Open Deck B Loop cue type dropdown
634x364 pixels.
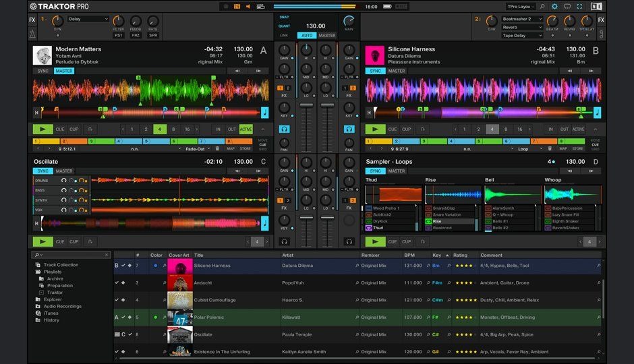pos(530,149)
